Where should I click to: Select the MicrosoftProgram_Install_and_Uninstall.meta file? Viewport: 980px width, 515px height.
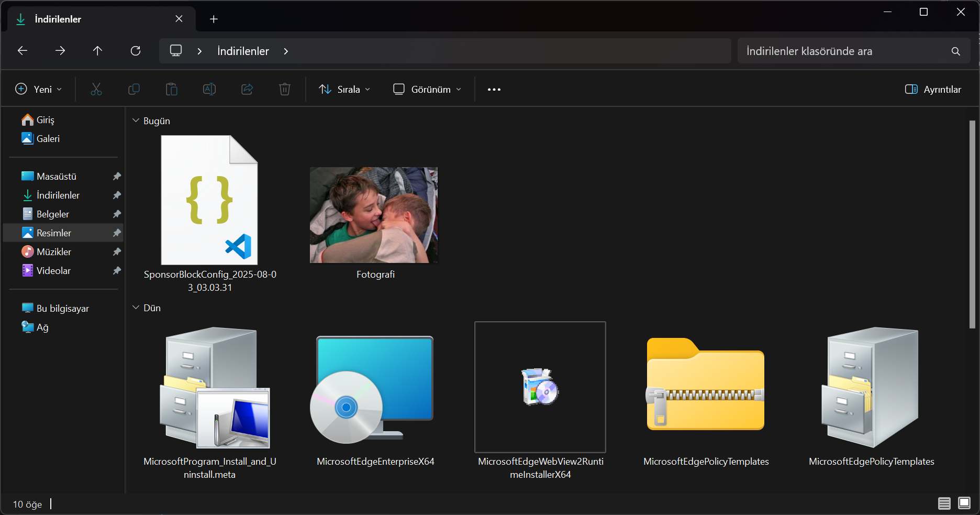(210, 401)
